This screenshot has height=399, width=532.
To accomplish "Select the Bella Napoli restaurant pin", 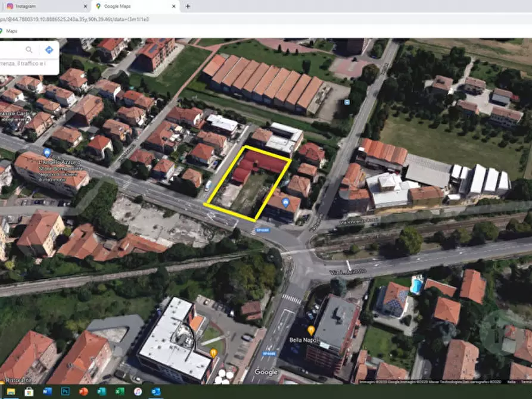I will tap(311, 329).
